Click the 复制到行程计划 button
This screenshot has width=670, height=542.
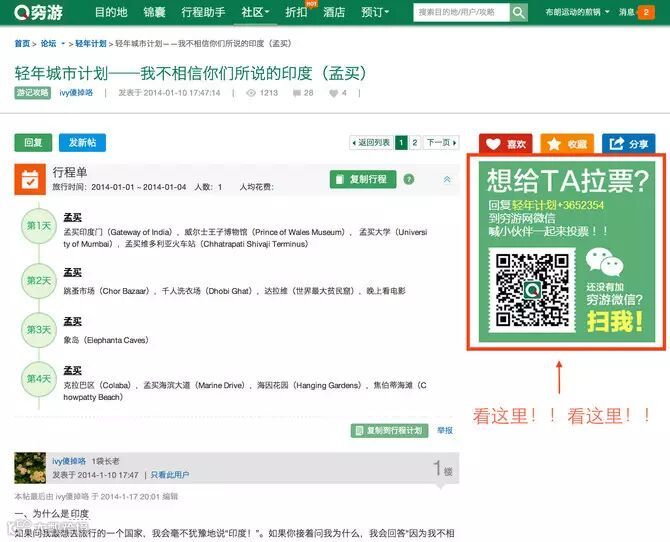tap(389, 430)
